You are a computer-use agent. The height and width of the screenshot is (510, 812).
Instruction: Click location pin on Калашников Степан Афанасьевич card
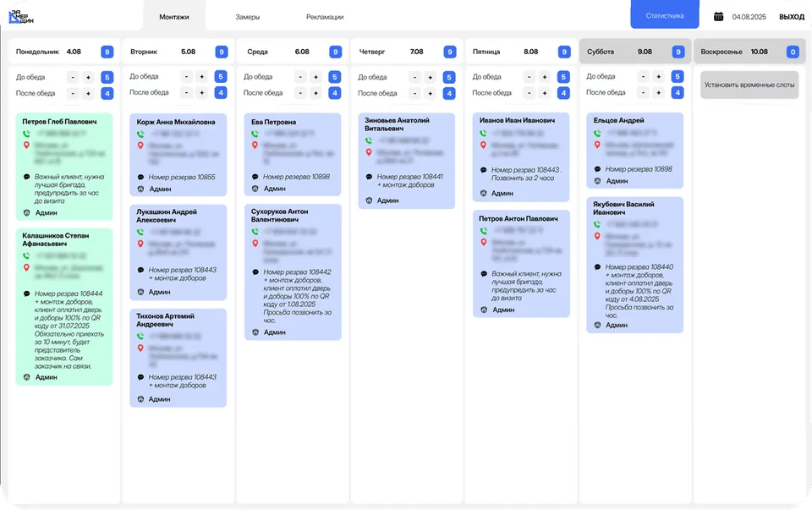coord(26,267)
